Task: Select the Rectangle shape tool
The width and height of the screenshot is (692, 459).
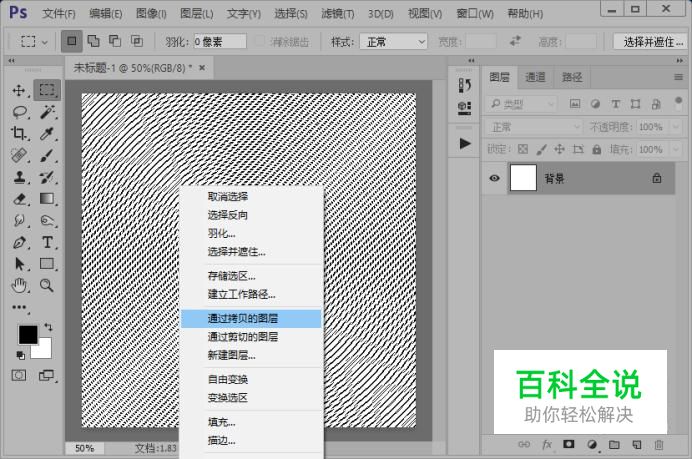Action: tap(47, 263)
